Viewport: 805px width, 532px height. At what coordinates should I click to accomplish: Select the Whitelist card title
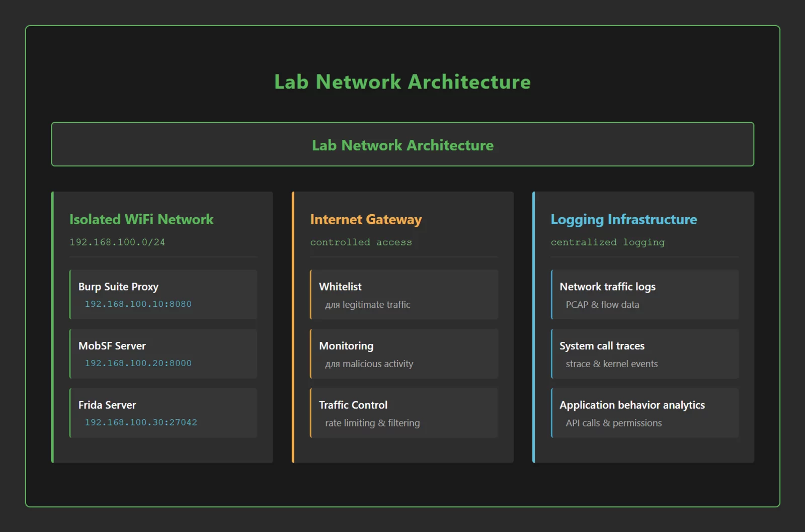340,287
